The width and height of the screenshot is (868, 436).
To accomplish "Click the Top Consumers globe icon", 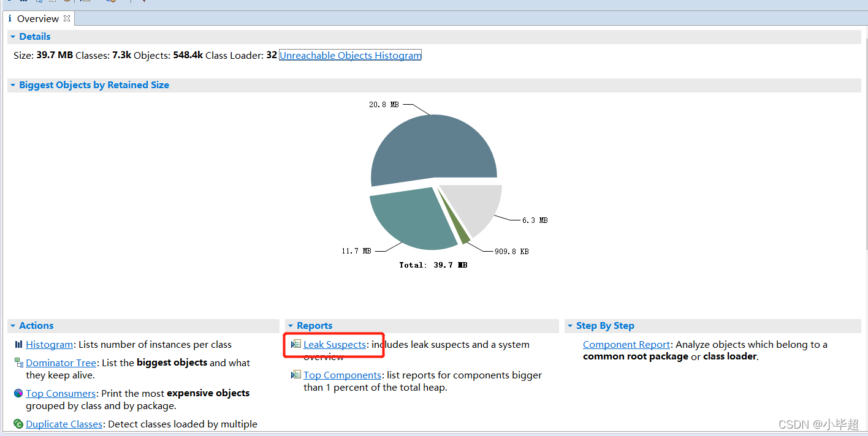I will coord(18,393).
